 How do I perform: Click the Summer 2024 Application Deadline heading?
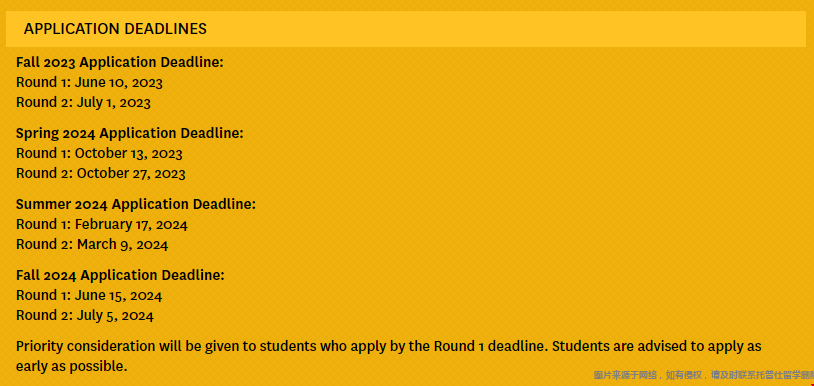(x=135, y=204)
